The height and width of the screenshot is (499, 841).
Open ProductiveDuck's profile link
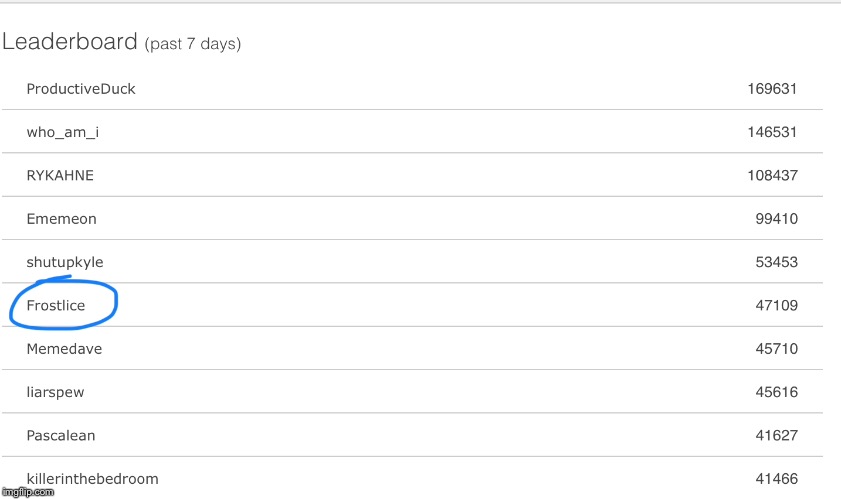[80, 89]
